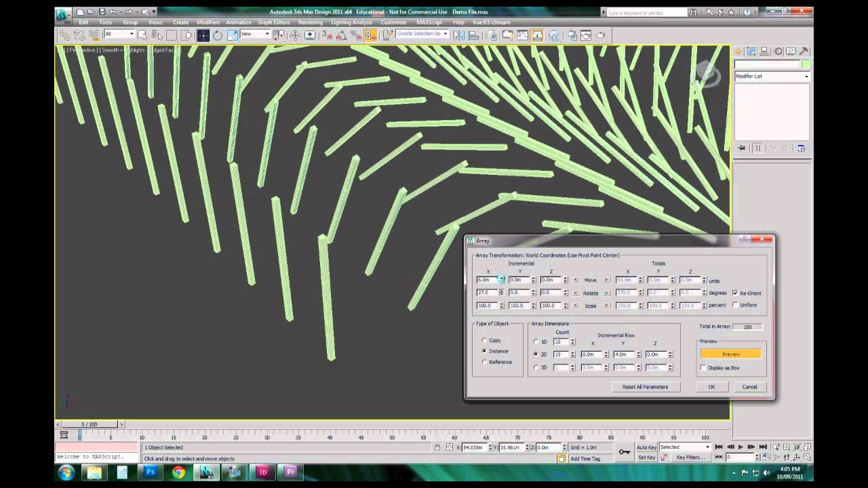This screenshot has width=868, height=488.
Task: Open the Animation menu
Action: coord(238,22)
